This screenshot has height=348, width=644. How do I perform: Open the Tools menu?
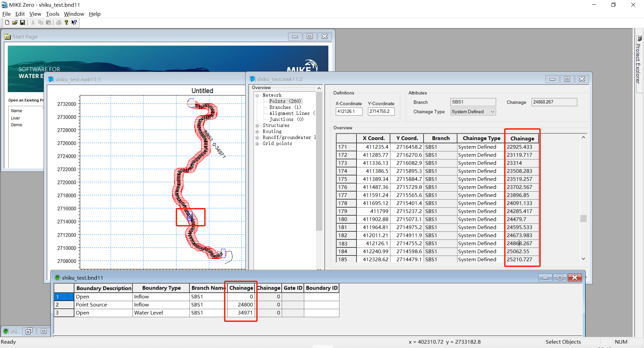52,14
